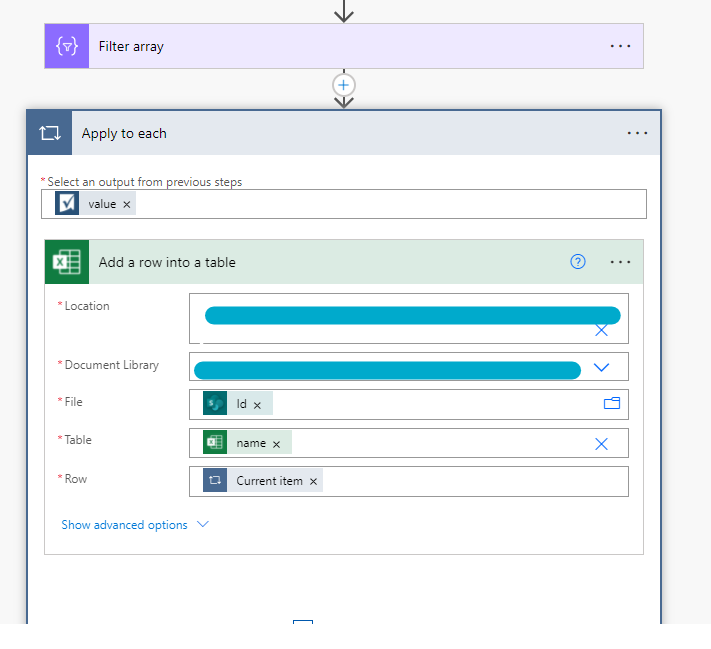Viewport: 711px width, 649px height.
Task: Click the Apply to each loop icon
Action: pos(50,133)
